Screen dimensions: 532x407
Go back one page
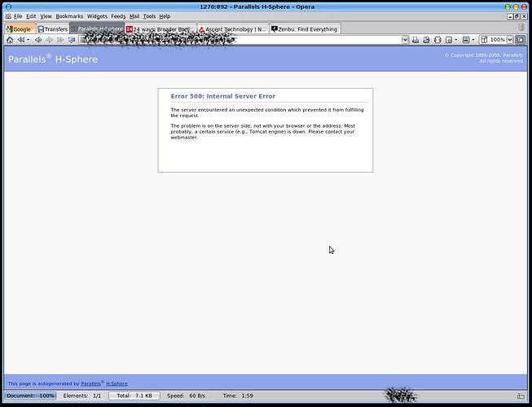(x=38, y=40)
